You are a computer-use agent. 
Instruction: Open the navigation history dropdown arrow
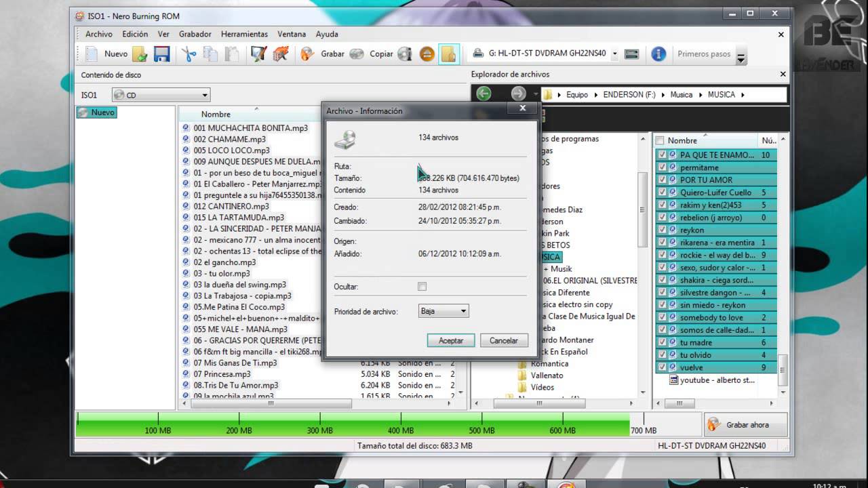[535, 94]
